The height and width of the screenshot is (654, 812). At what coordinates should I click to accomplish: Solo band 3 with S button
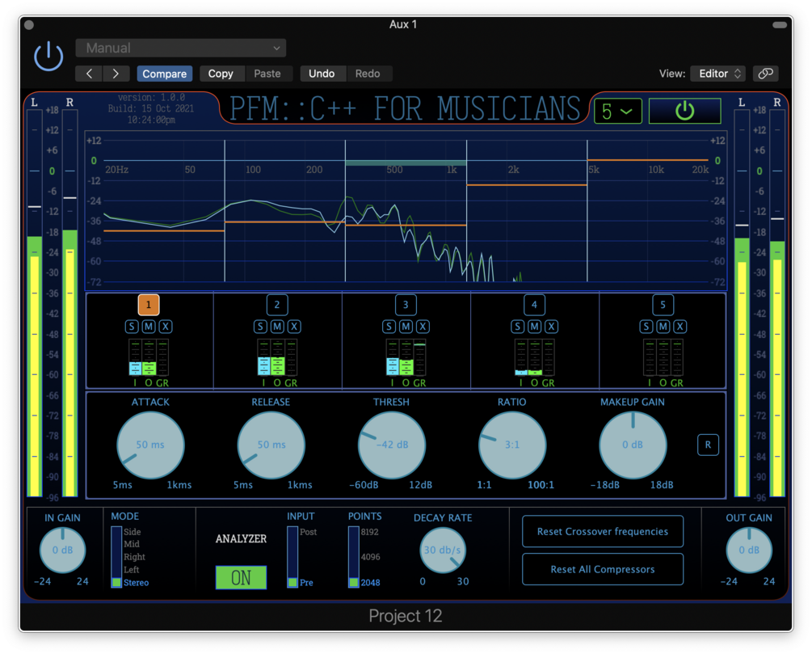[x=389, y=327]
